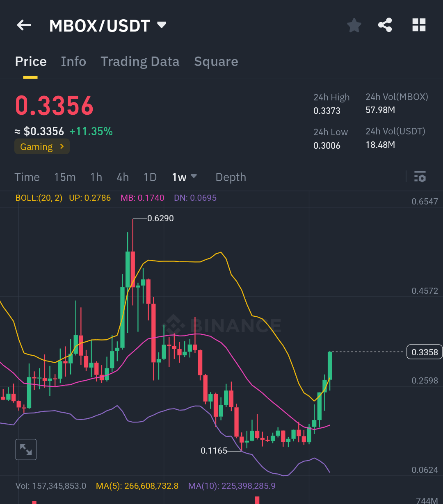Screen dimensions: 443x504
Task: Share the MBOX/USDT chart
Action: [x=385, y=25]
